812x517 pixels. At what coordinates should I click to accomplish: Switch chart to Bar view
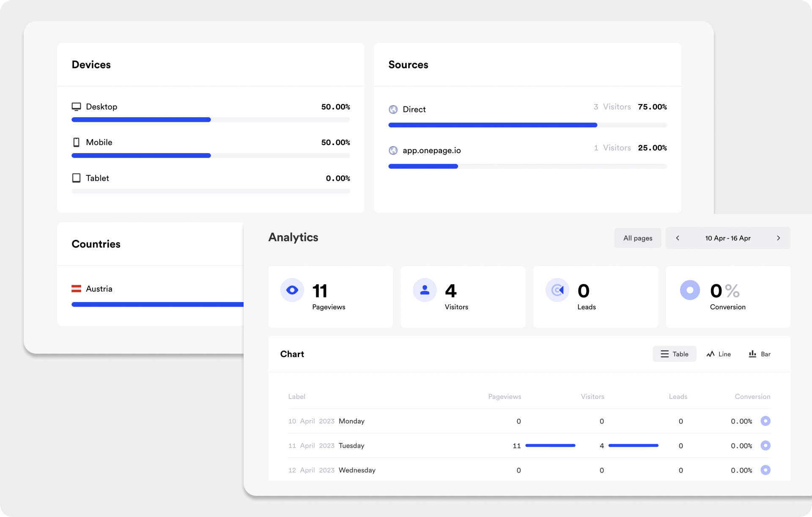tap(760, 354)
